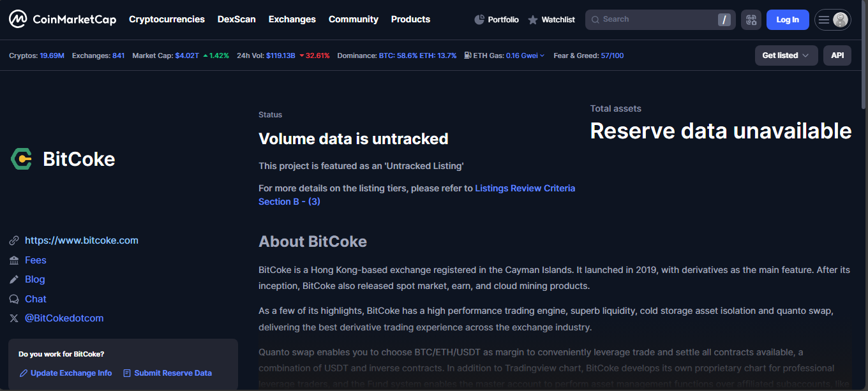Open Portfolio pie chart icon
The image size is (868, 391).
(x=480, y=20)
